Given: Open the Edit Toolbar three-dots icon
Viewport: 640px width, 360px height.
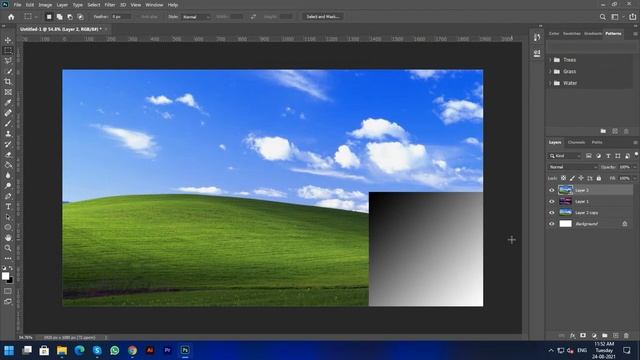Looking at the screenshot, I should [8, 258].
